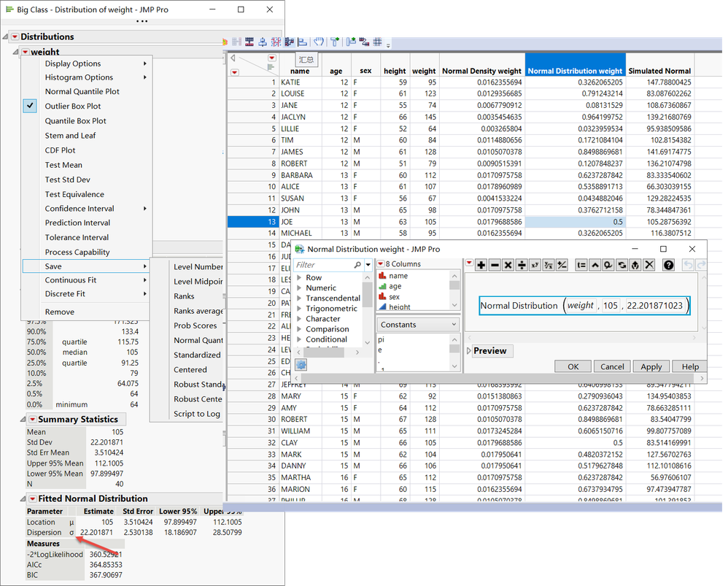Open the Summary Statistics red triangle menu

tap(32, 420)
